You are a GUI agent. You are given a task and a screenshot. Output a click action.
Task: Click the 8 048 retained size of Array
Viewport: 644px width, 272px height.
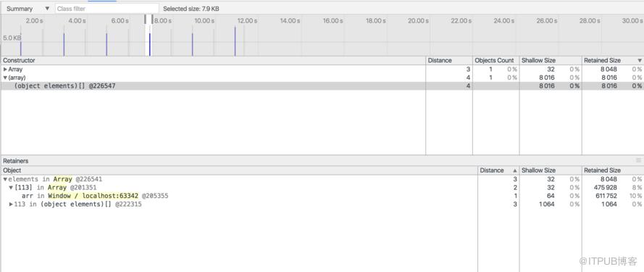coord(608,70)
